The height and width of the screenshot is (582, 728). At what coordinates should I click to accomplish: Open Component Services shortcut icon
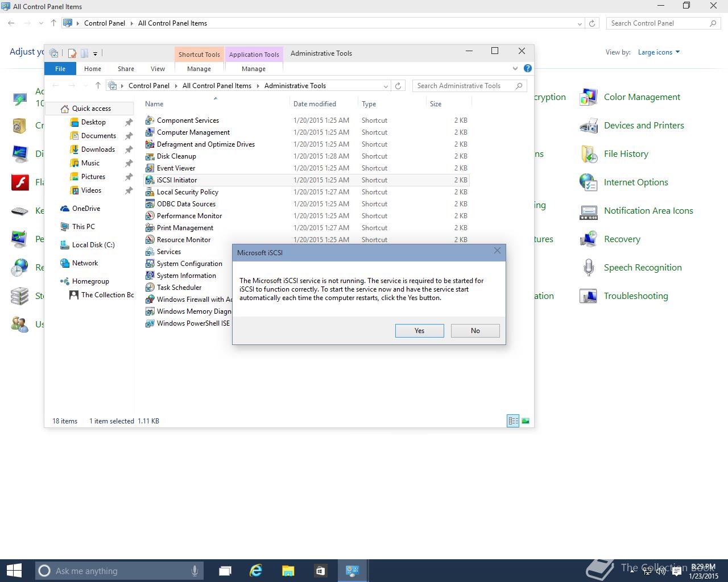point(150,120)
